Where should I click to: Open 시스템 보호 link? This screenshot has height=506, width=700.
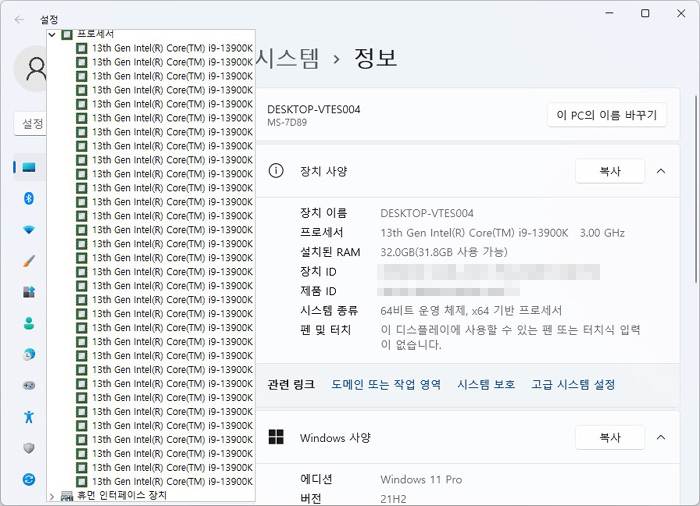pyautogui.click(x=486, y=385)
